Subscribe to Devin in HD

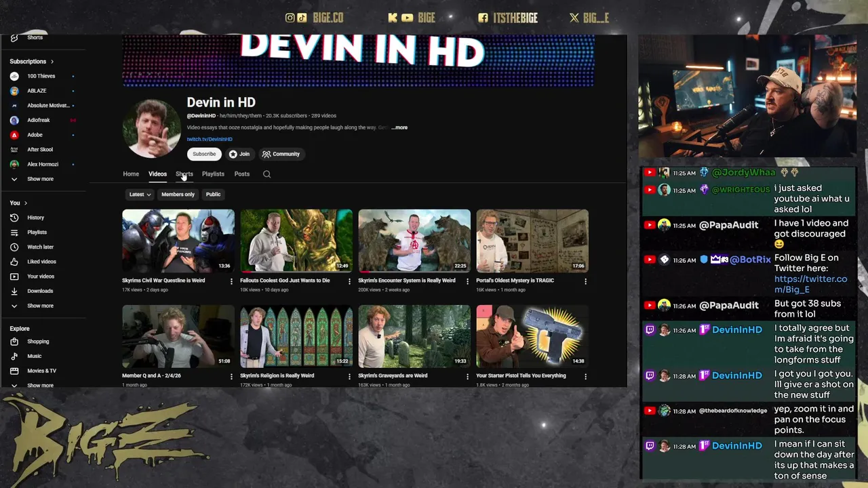pyautogui.click(x=204, y=154)
